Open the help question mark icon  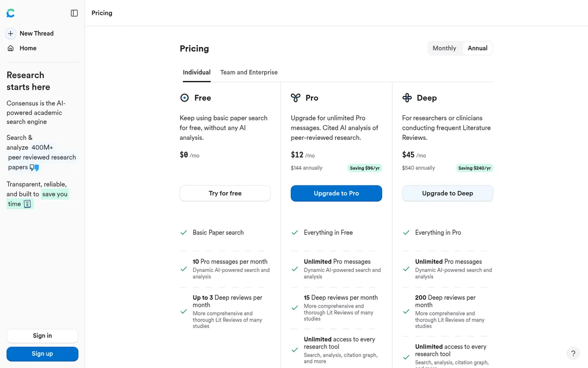573,353
